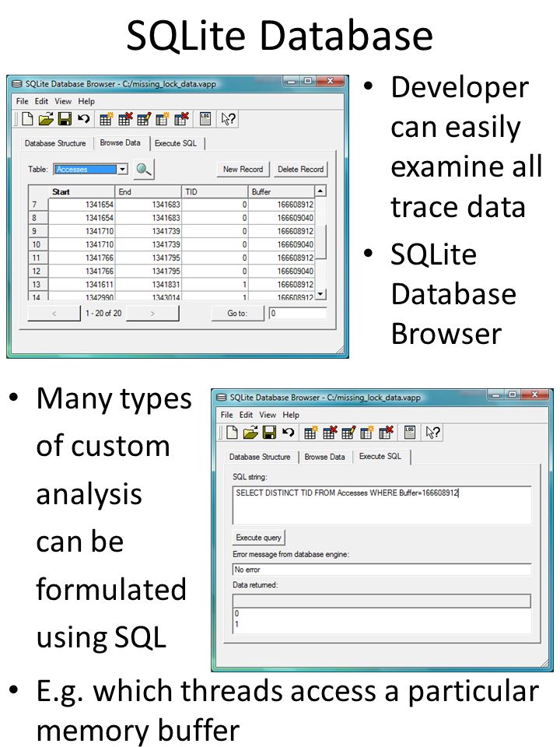Click New Database icon in lower Execute SQL window
Screen dimensions: 560x747
pyautogui.click(x=232, y=433)
